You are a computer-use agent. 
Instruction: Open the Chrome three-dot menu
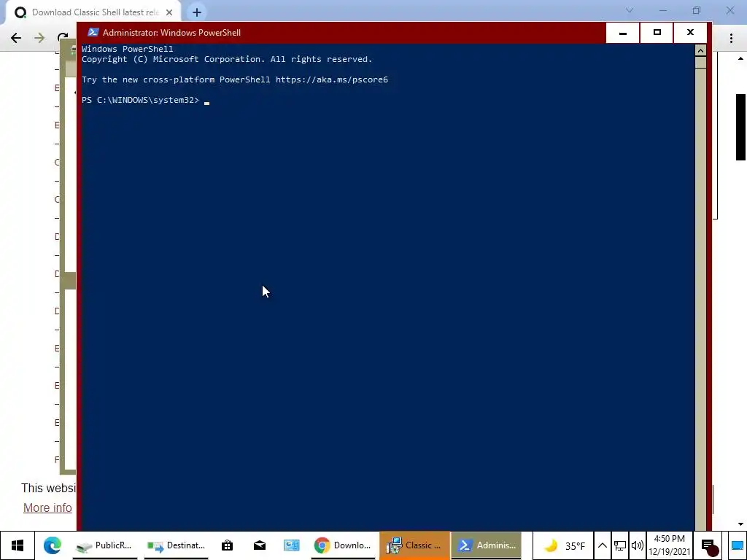click(731, 38)
